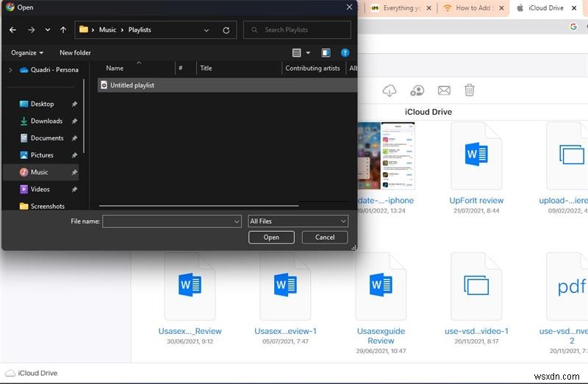Close the Open dialog
This screenshot has height=384, width=588.
(x=349, y=7)
